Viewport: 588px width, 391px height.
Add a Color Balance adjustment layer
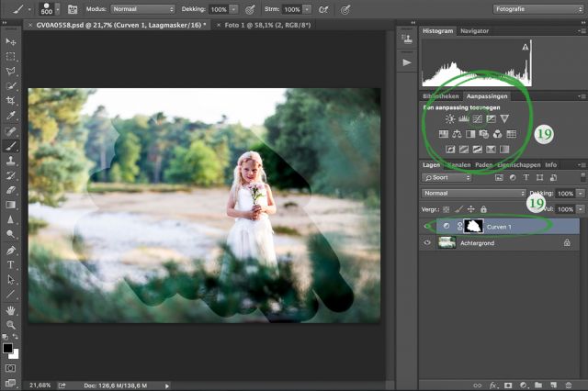click(457, 134)
